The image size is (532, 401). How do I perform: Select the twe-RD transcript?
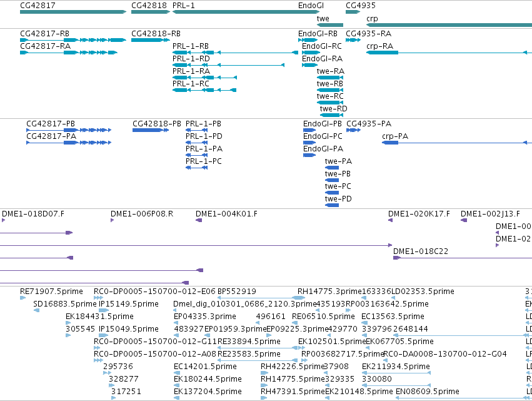point(331,115)
